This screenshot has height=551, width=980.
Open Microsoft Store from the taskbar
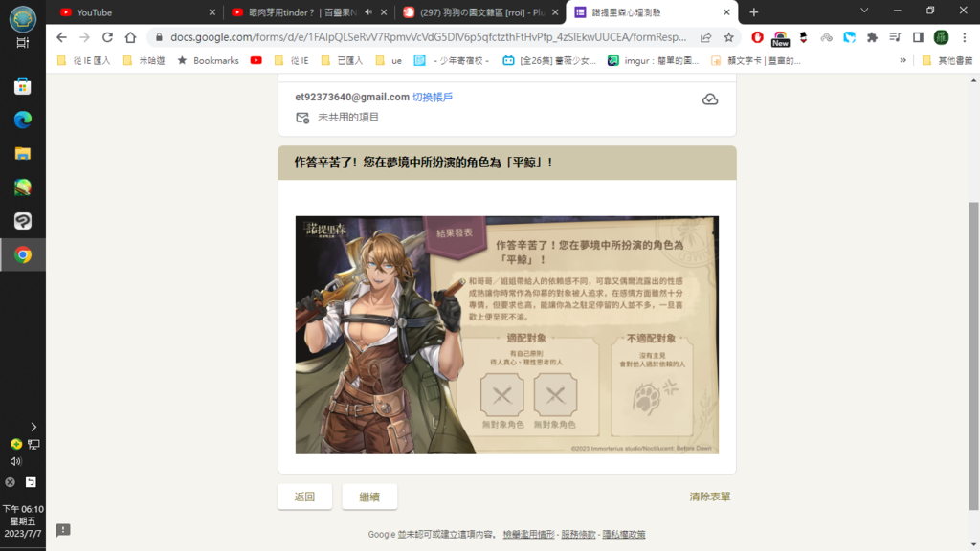tap(23, 86)
